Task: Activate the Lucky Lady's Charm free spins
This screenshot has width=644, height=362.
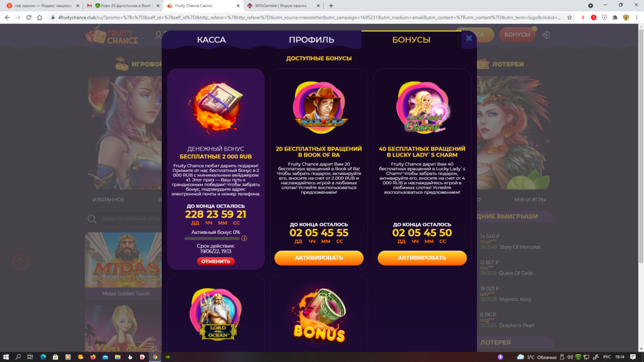Action: [422, 258]
